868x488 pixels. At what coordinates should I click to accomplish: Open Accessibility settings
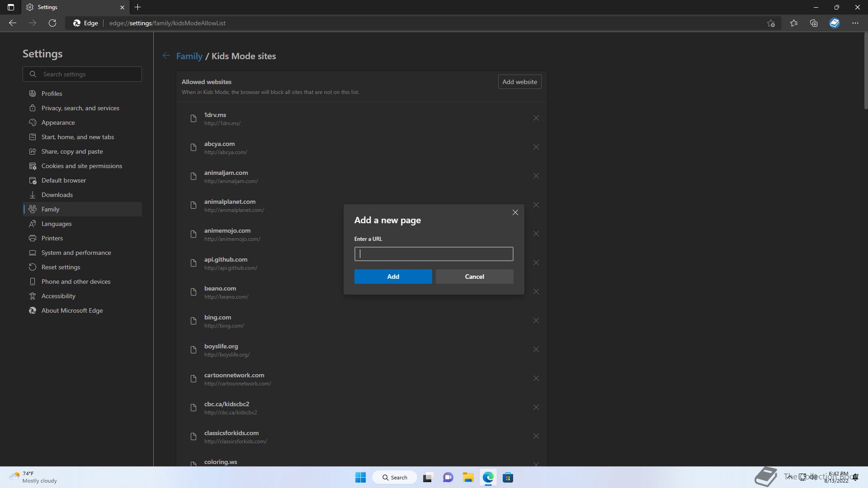[82, 296]
